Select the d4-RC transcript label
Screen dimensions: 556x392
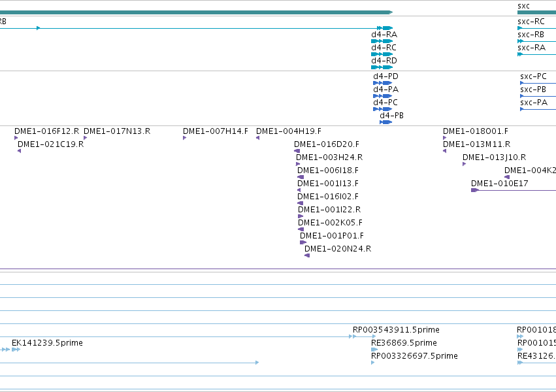click(384, 48)
